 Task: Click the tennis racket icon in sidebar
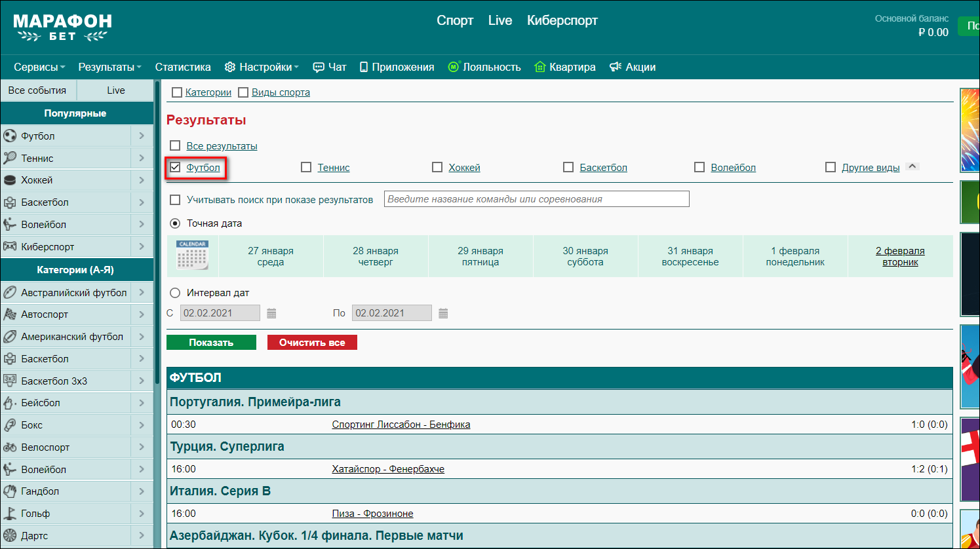10,158
